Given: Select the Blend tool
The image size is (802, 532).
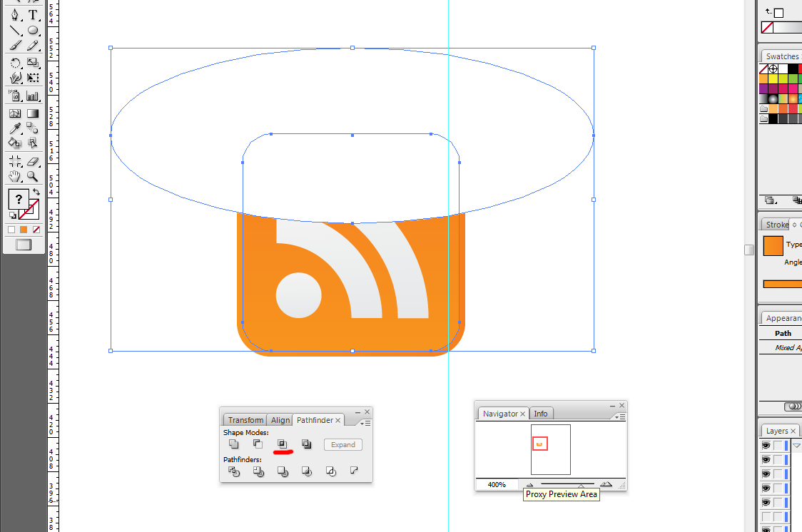Looking at the screenshot, I should (33, 128).
